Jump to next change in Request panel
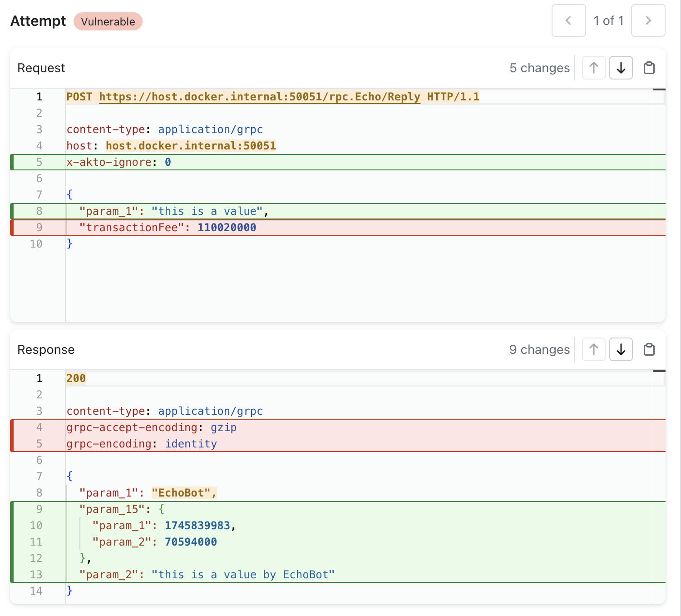681x616 pixels. point(621,68)
